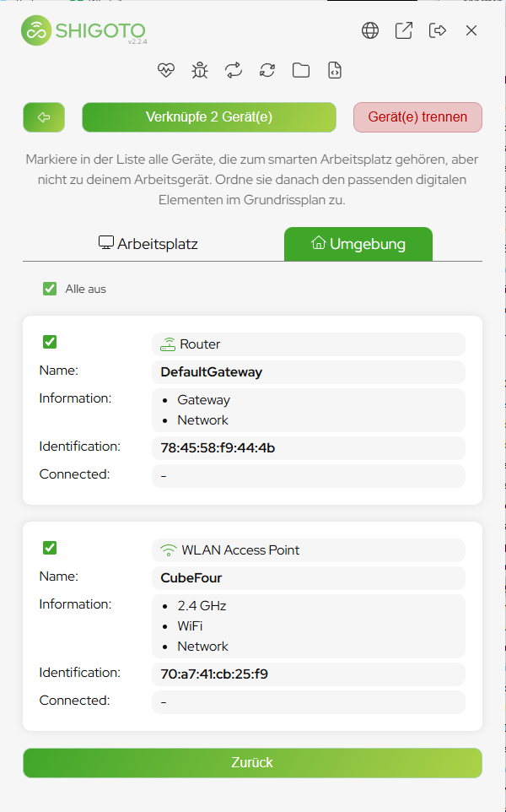This screenshot has height=812, width=506.
Task: Click the CubeFour name field
Action: click(309, 578)
